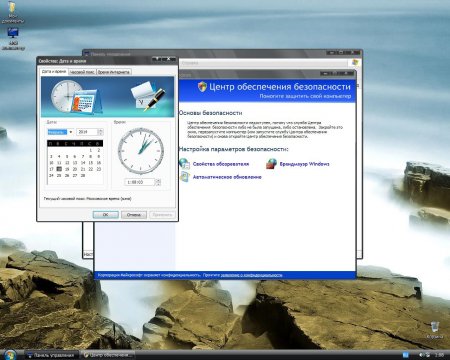Expand the month dropdown in Date section
The image size is (450, 360).
[70, 132]
